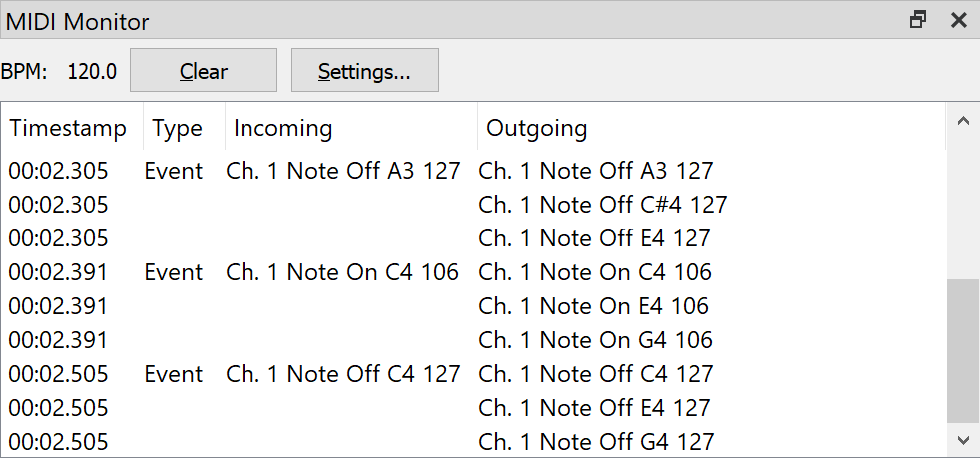Screen dimensions: 980x458
Task: Close the MIDI Monitor panel
Action: point(959,20)
